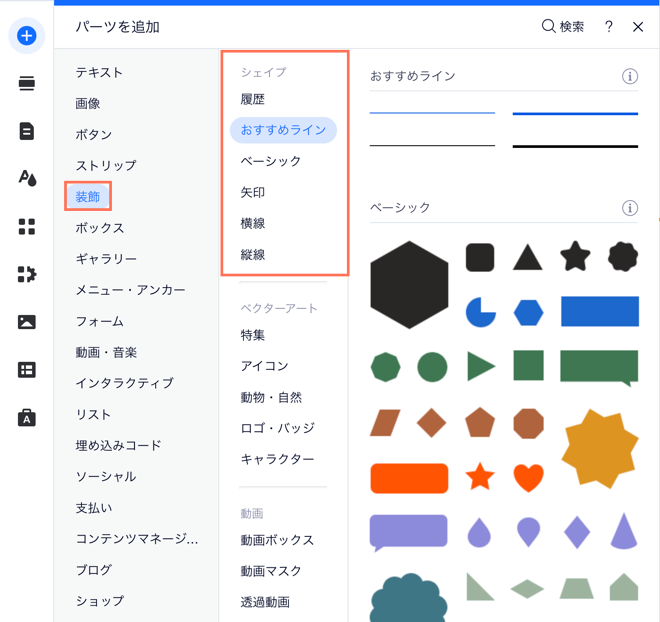Select the 矢印 subcategory
Viewport: 660px width, 622px height.
pos(253,192)
